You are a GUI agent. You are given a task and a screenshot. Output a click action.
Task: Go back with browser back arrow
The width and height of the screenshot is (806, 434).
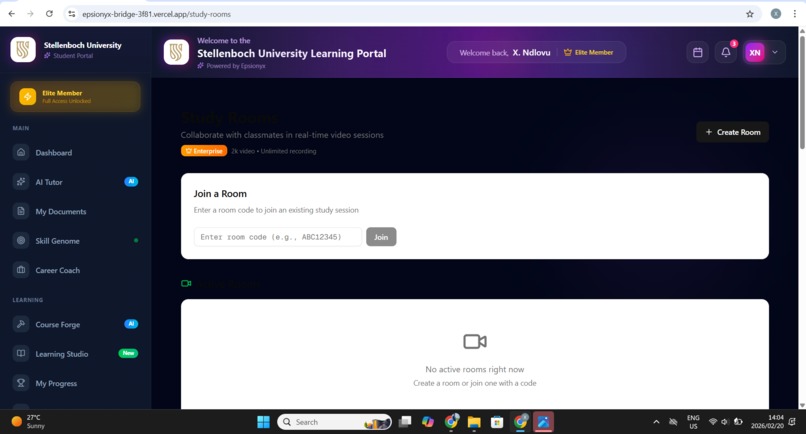(12, 14)
